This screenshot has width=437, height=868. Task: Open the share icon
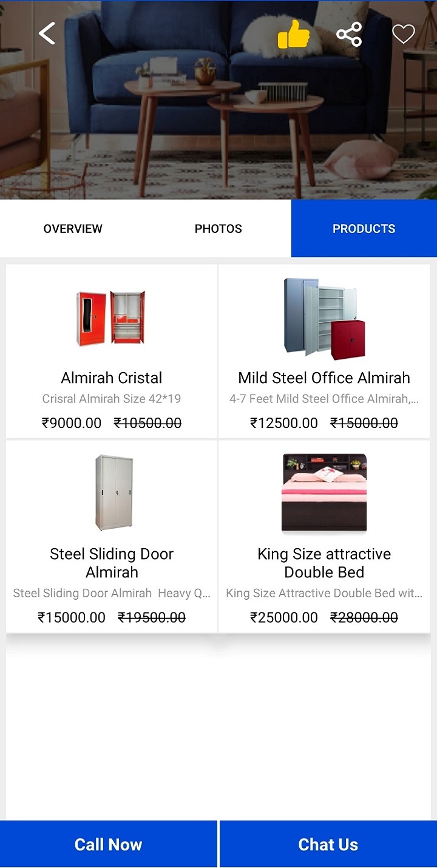[x=349, y=34]
